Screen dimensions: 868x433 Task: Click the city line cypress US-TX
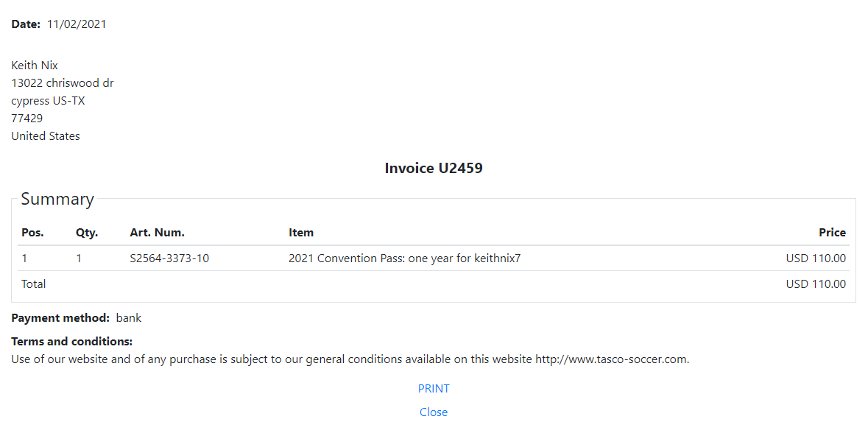tap(48, 101)
